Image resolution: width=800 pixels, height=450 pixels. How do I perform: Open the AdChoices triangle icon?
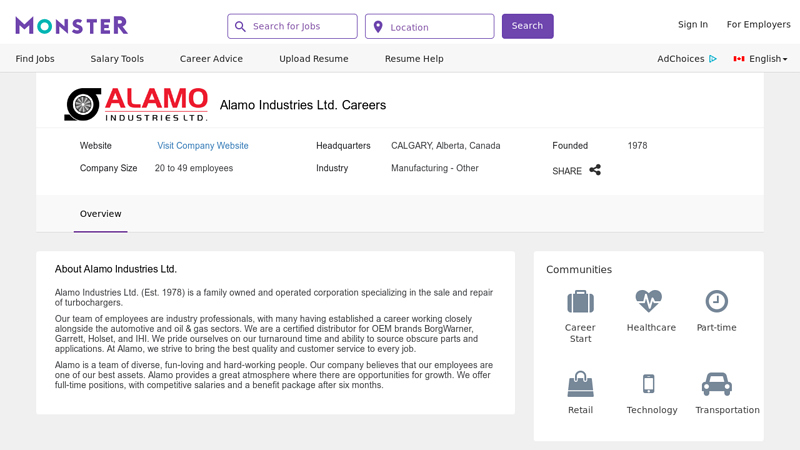coord(713,59)
